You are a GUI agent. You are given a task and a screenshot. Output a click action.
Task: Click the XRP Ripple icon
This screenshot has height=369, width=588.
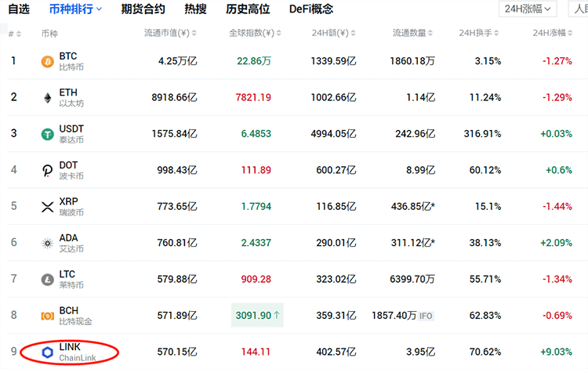point(47,207)
